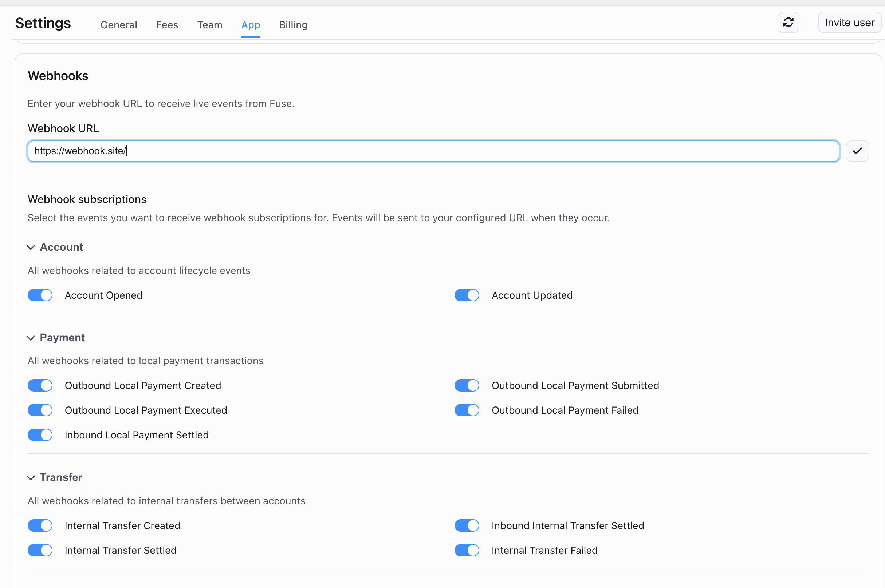Screen dimensions: 885x588
Task: Click the Invite user button
Action: [x=849, y=23]
